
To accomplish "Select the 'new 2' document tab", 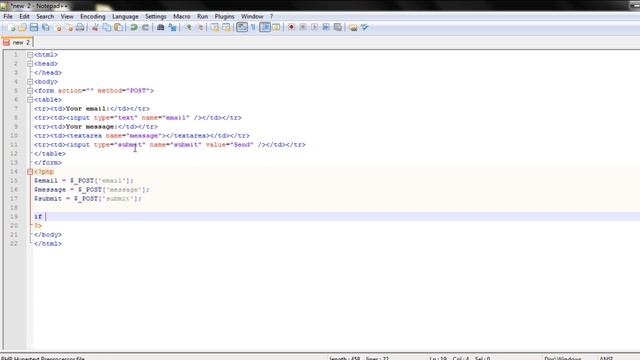I will click(17, 42).
